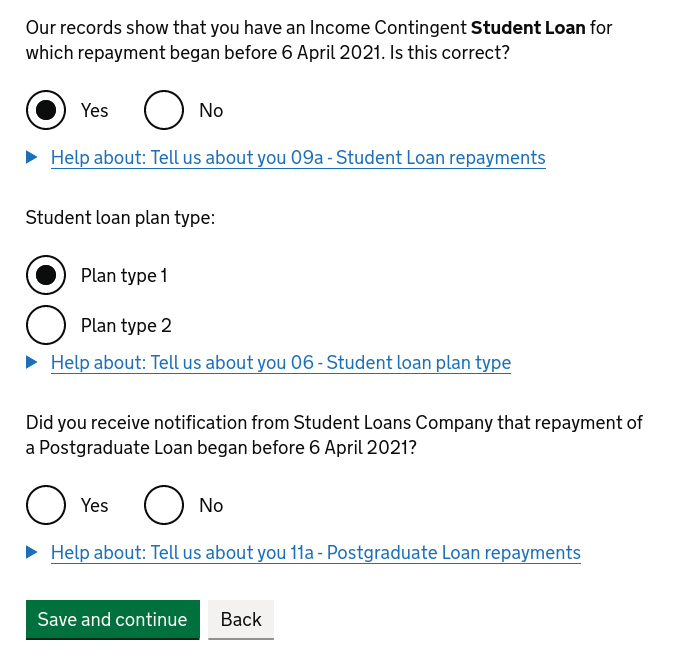The width and height of the screenshot is (674, 670).
Task: Click 'No' label text under Postgraduate Loan question
Action: 211,506
